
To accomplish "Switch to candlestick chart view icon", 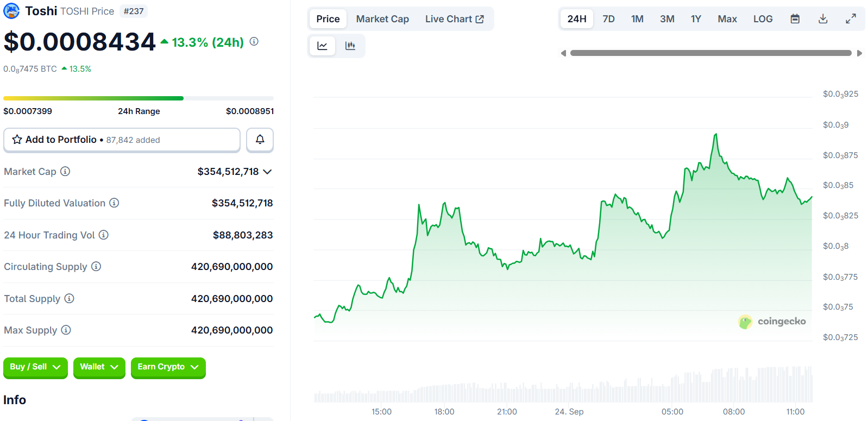I will pyautogui.click(x=350, y=46).
